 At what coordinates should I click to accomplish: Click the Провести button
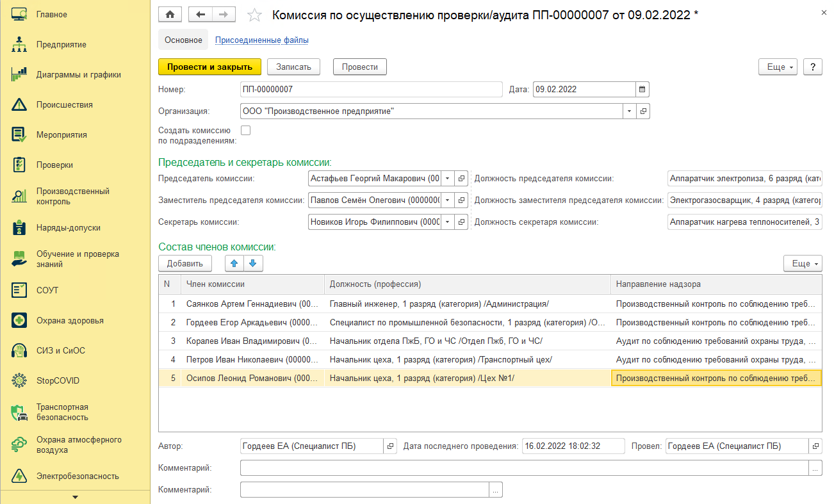click(360, 67)
